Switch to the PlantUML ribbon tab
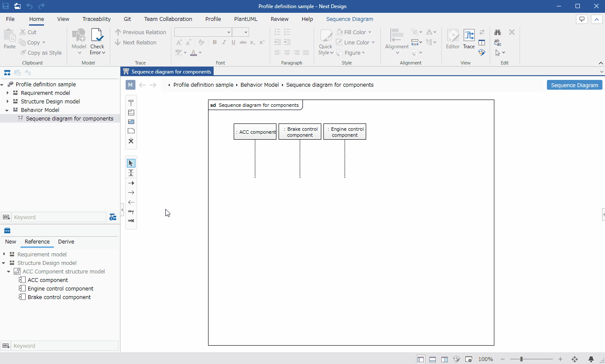 click(246, 19)
